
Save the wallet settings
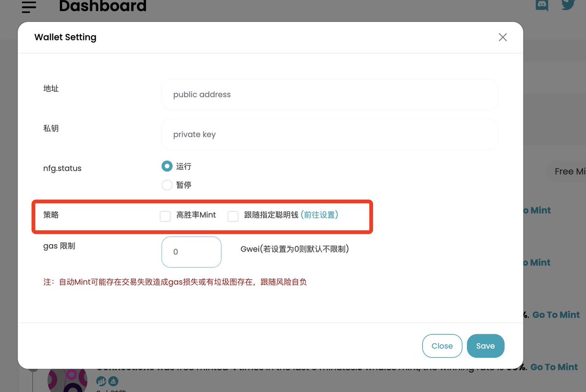click(485, 346)
